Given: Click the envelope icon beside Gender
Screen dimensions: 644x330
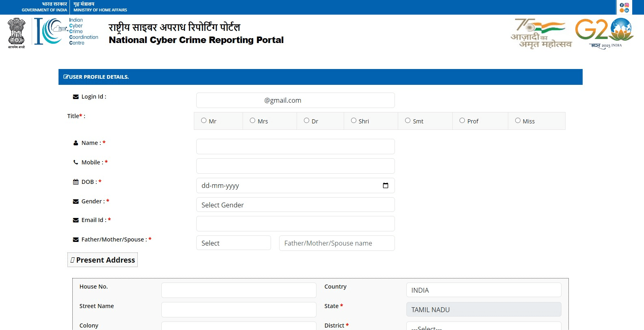Looking at the screenshot, I should tap(76, 201).
